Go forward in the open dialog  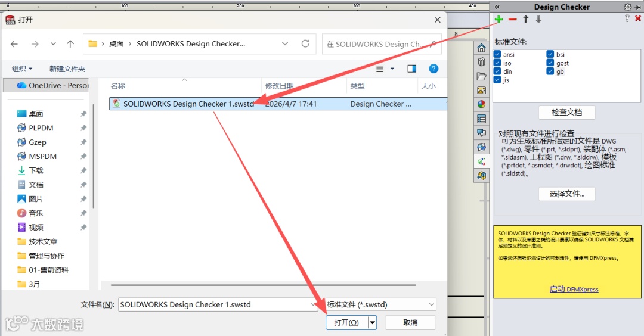click(35, 44)
